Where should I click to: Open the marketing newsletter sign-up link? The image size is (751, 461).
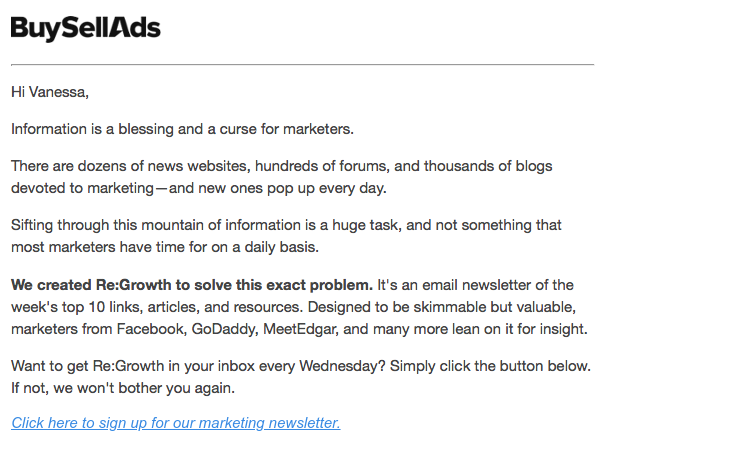176,423
